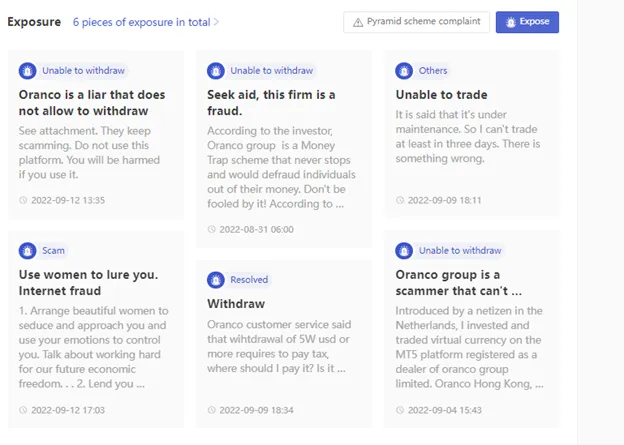Open 'Oranco is a liar that does not allow to withdraw' title
The height and width of the screenshot is (445, 624).
point(92,103)
